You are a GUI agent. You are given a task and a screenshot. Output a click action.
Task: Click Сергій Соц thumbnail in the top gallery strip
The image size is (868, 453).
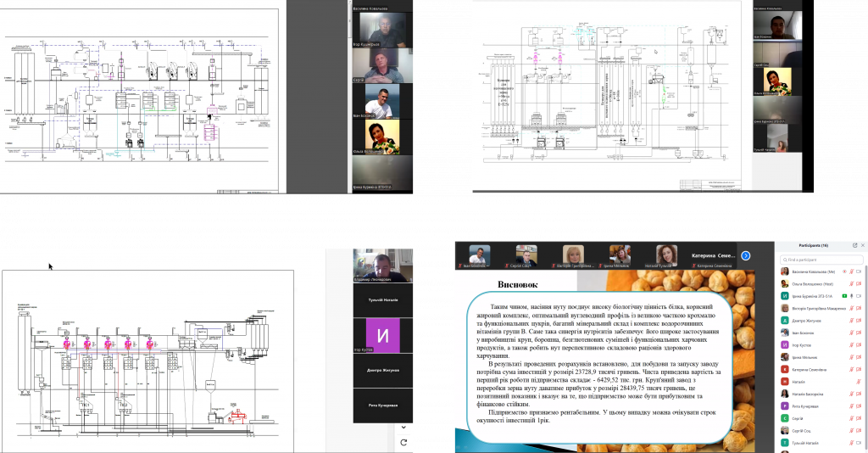coord(526,257)
